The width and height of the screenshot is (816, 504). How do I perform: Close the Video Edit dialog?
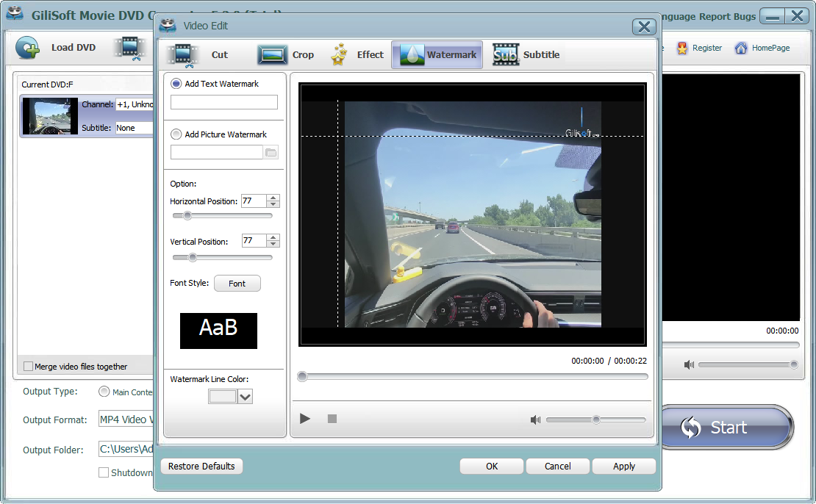(644, 26)
